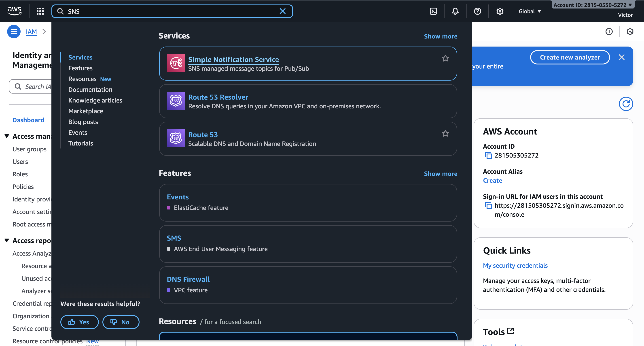
Task: Click the refresh dashboard icon
Action: point(626,104)
